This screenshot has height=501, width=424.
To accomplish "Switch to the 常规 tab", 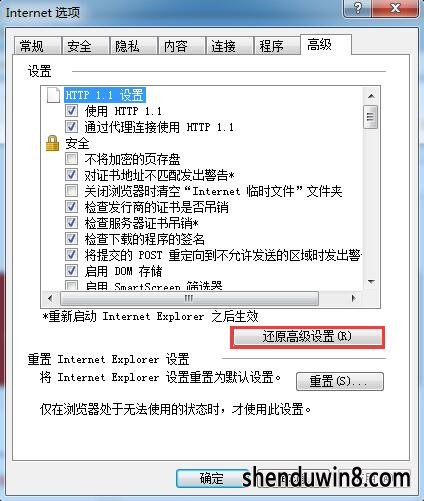I will [x=32, y=46].
